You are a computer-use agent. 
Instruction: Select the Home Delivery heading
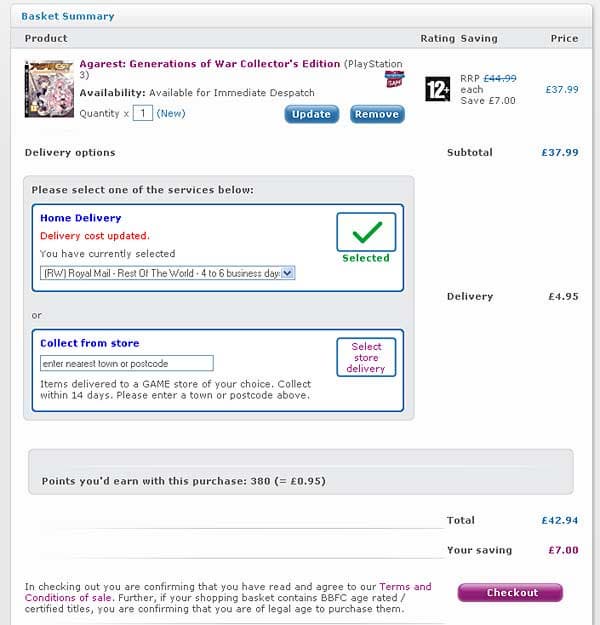[x=80, y=218]
